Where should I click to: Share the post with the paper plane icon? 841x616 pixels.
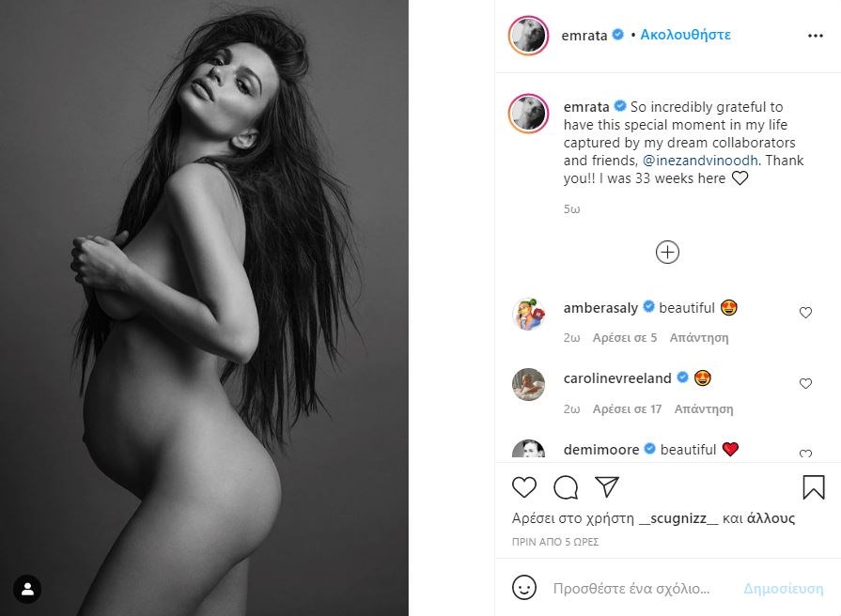point(607,486)
